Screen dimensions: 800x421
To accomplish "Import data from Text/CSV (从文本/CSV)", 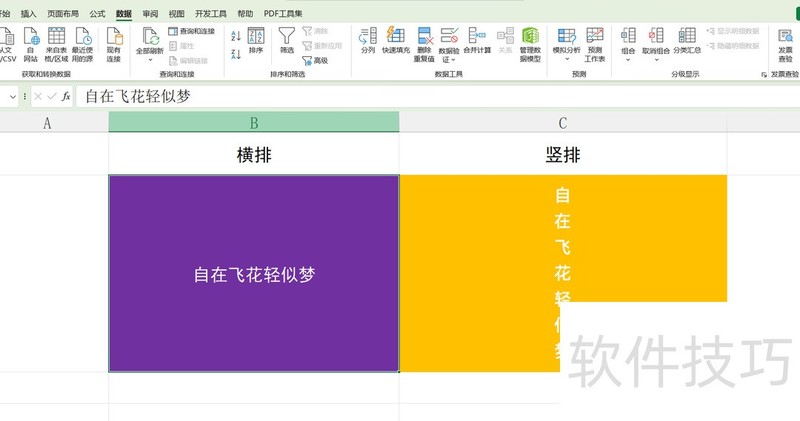I will [7, 45].
